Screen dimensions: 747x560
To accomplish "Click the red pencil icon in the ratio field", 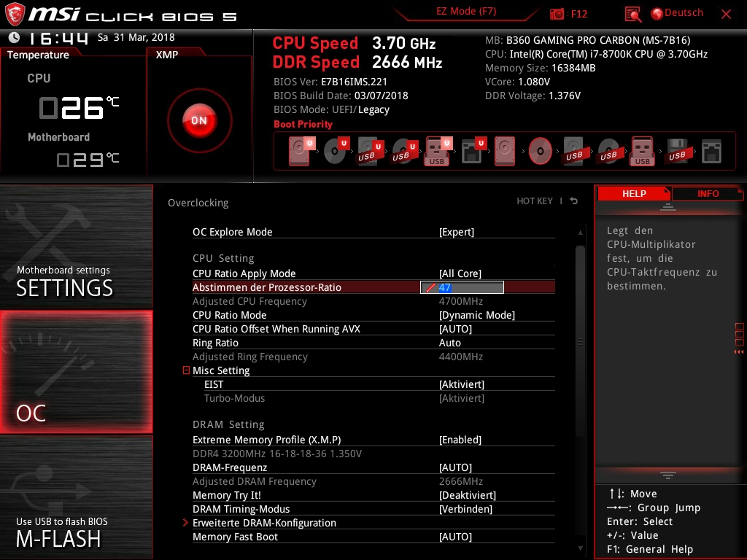I will tap(430, 287).
